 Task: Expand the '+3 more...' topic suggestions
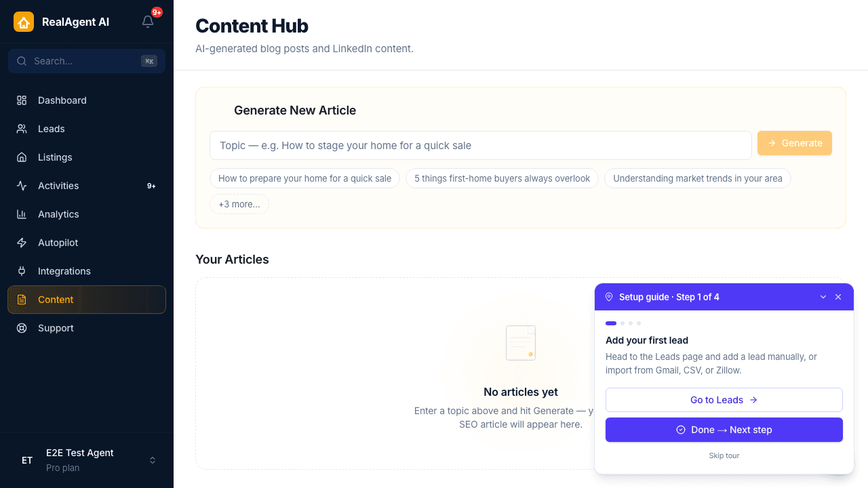[239, 204]
